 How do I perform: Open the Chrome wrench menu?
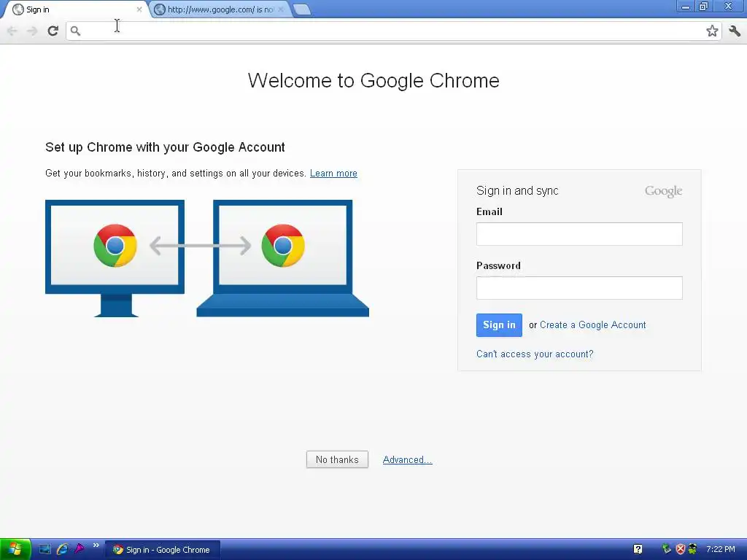[735, 31]
